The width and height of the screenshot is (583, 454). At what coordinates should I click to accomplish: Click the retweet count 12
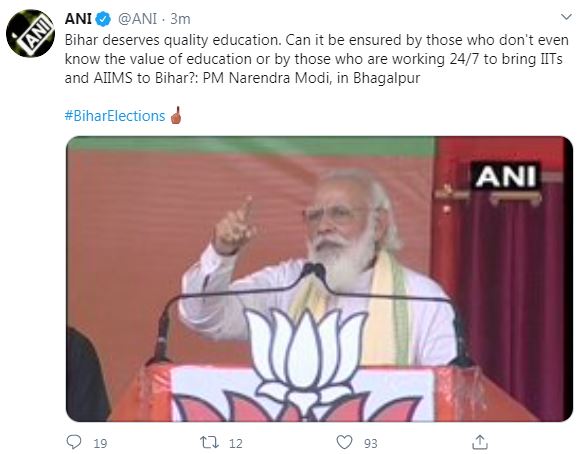pos(236,443)
